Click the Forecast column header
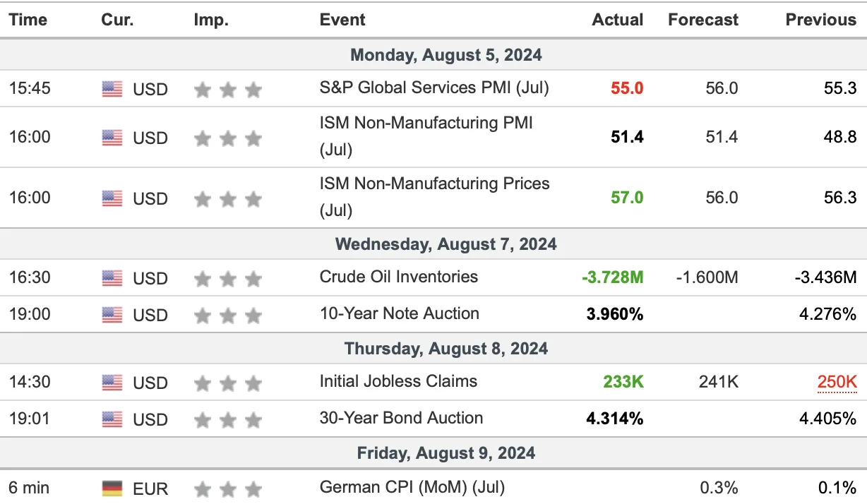Screen dimensions: 867x504 click(x=703, y=20)
